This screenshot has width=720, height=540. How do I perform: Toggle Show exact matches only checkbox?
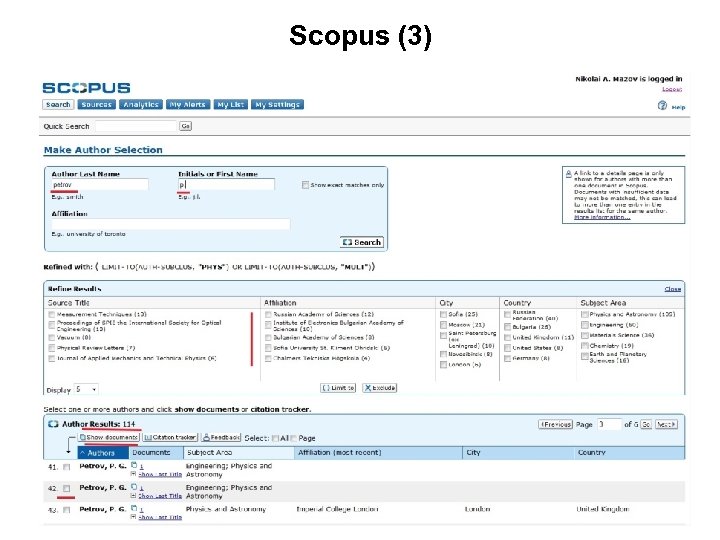tap(305, 185)
